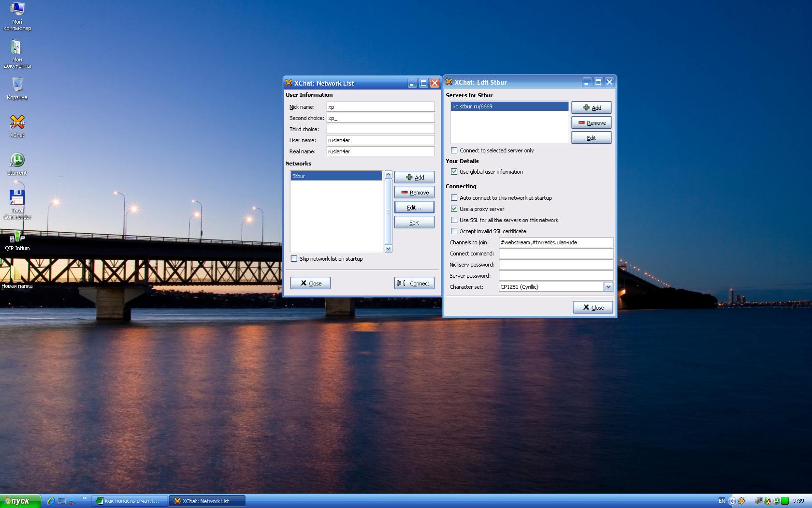812x508 pixels.
Task: Click inside the Channels to join field
Action: pos(556,242)
